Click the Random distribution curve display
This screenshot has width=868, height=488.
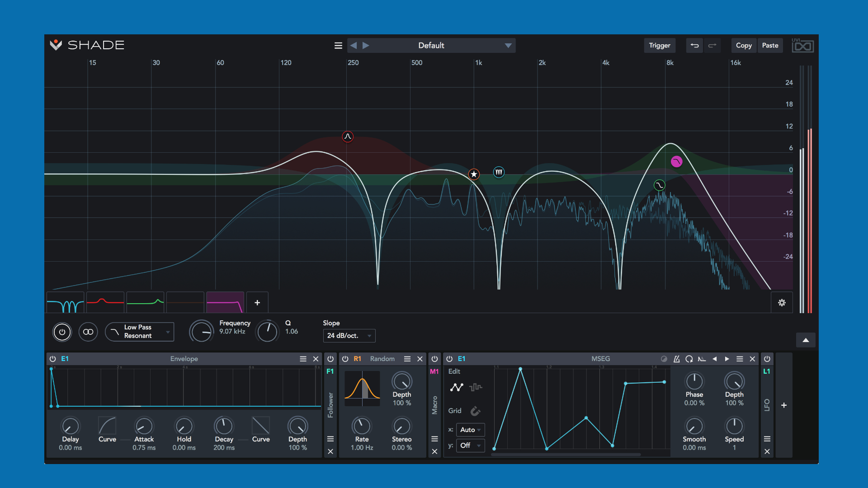point(362,388)
